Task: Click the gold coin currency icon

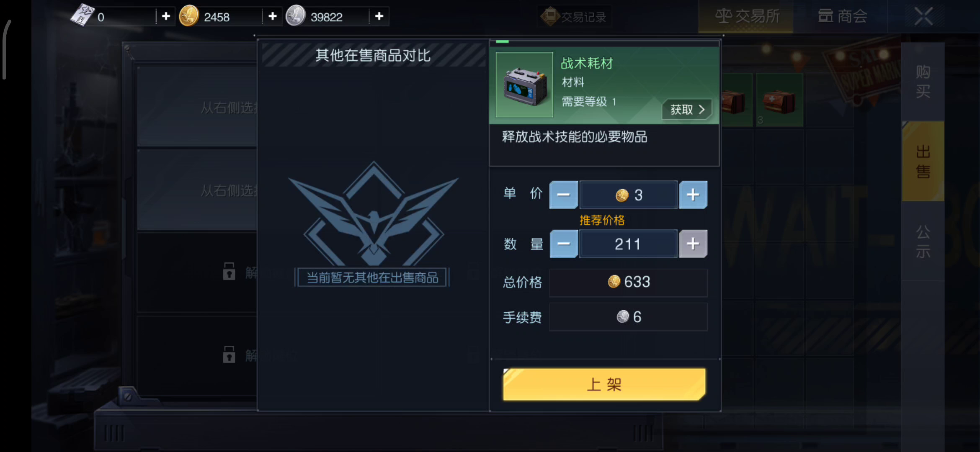Action: (189, 16)
